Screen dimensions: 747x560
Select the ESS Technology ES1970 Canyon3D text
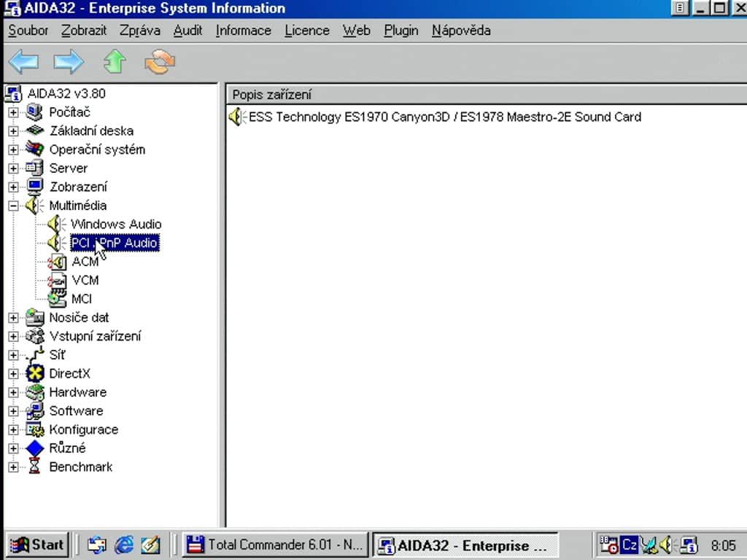[349, 117]
